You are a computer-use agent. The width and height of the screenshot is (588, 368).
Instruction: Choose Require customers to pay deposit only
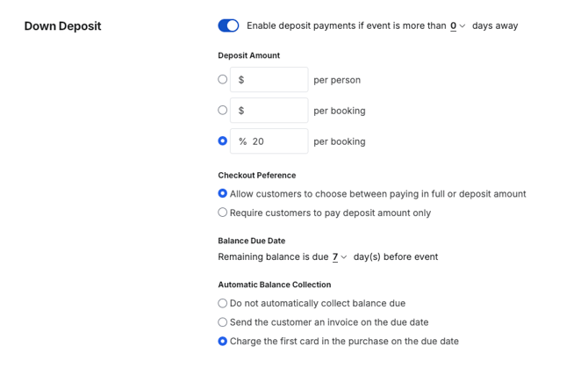point(223,213)
